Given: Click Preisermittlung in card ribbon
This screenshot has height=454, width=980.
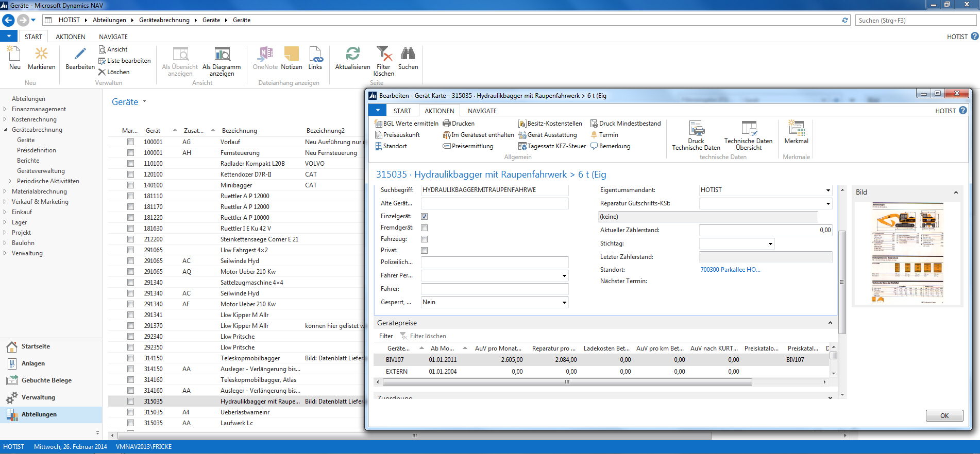Looking at the screenshot, I should (468, 146).
